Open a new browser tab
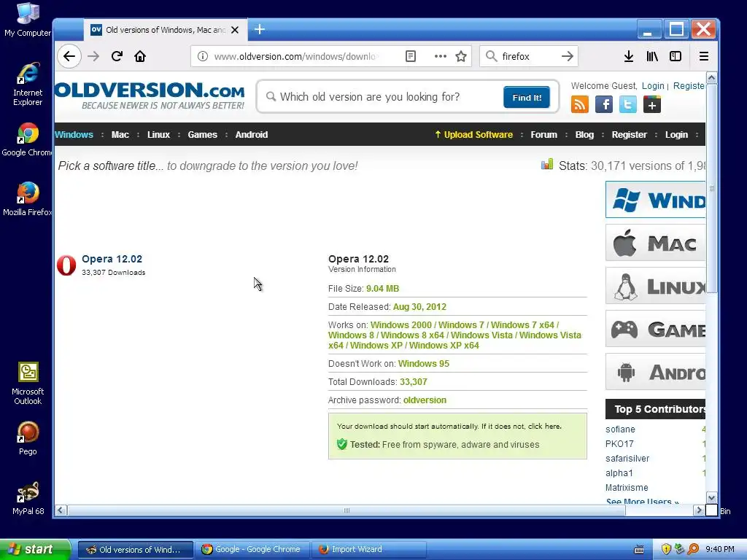 pos(260,29)
